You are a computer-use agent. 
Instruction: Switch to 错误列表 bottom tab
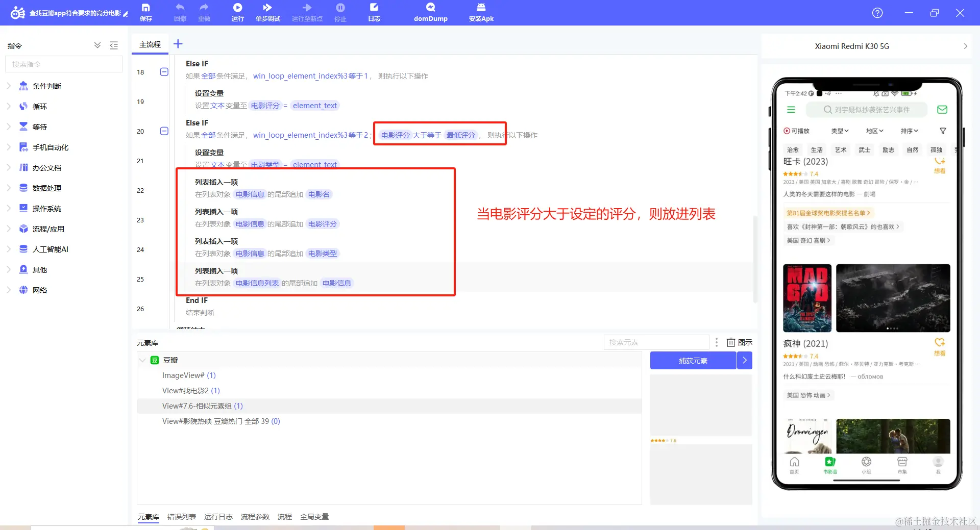click(x=182, y=517)
